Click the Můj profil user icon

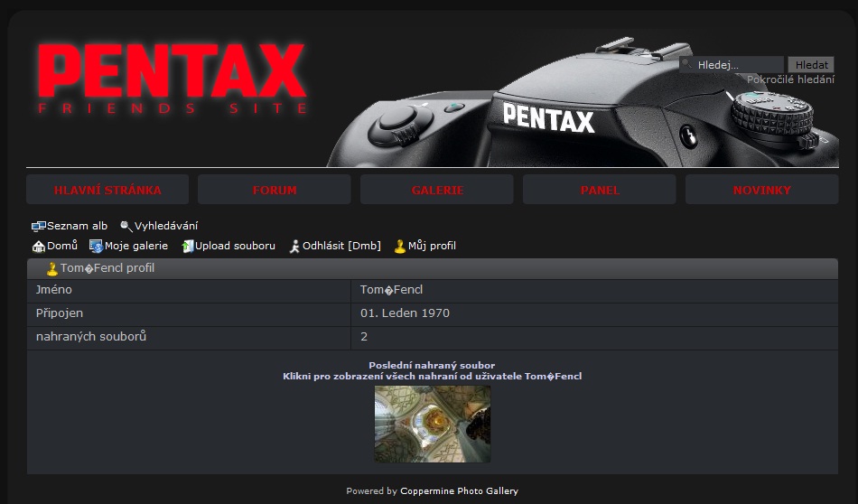coord(400,246)
